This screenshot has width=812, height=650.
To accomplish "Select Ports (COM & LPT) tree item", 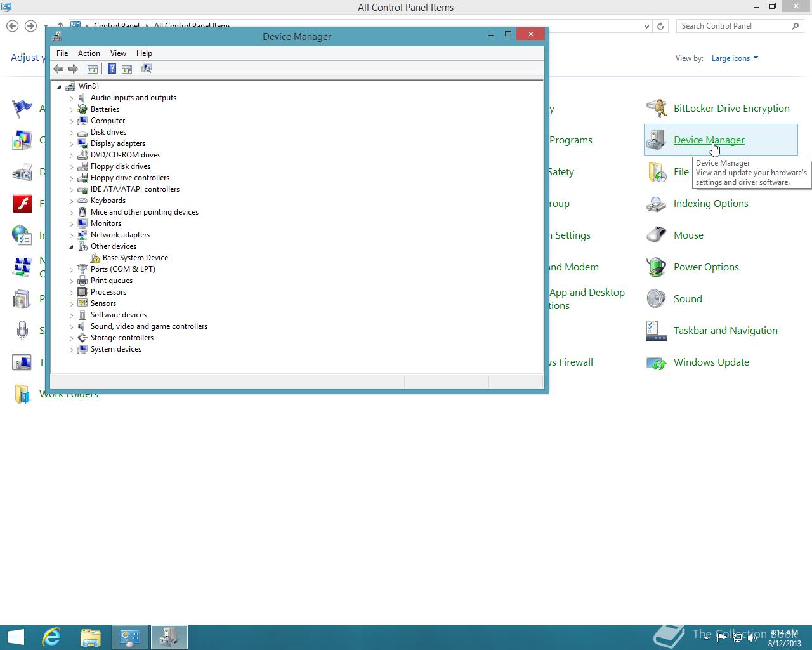I will (x=122, y=269).
